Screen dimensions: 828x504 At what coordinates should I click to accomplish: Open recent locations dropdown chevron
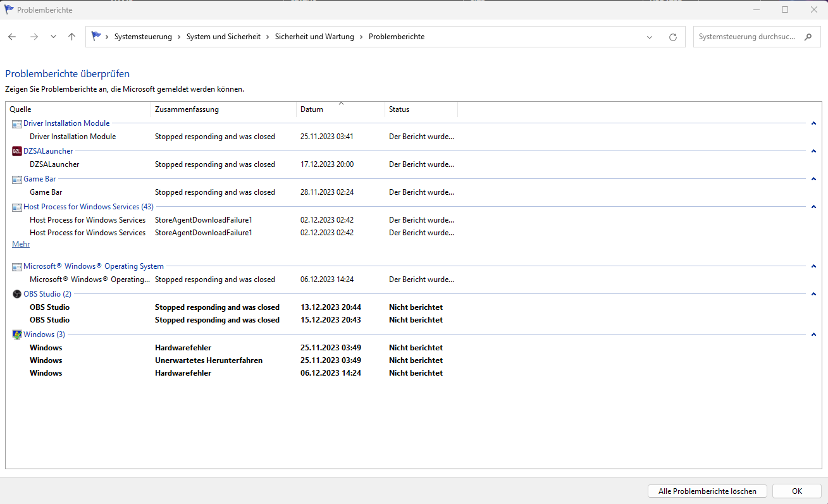53,37
